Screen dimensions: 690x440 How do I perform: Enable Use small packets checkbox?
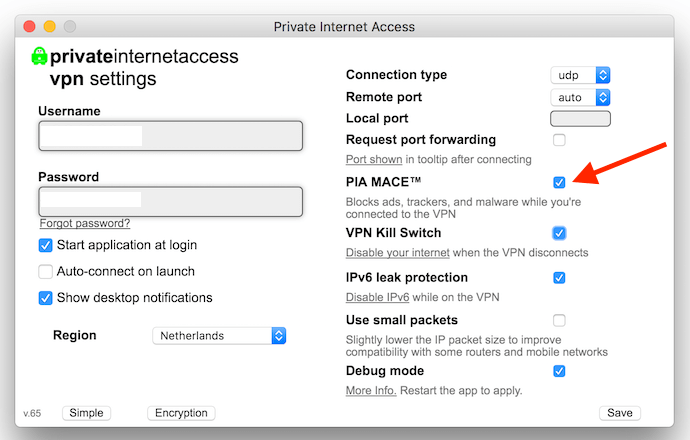[x=559, y=320]
